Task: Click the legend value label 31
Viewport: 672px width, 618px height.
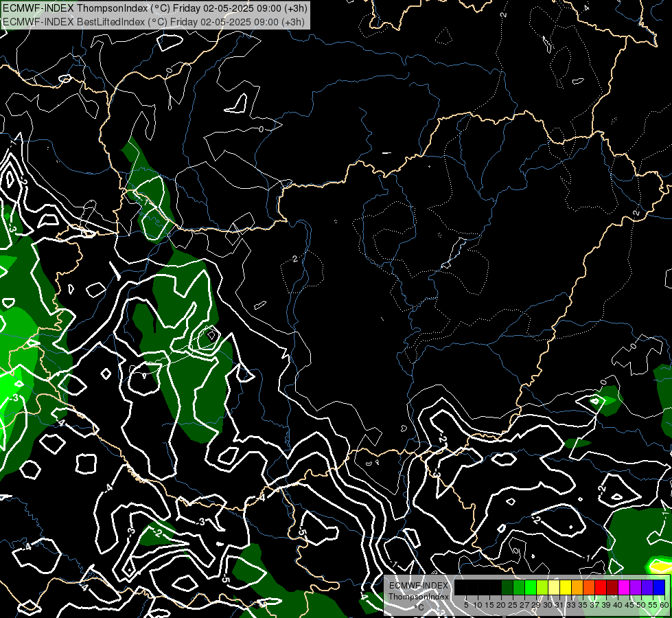Action: [559, 605]
